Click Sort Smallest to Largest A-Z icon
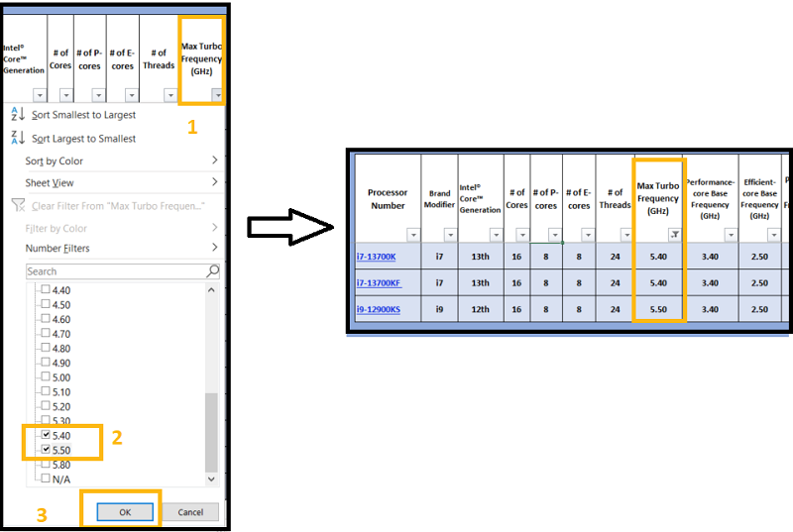 tap(18, 114)
